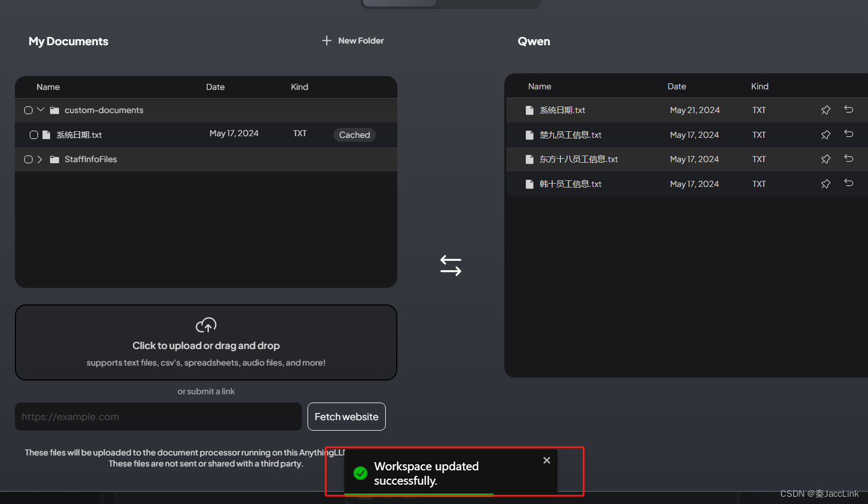
Task: Click the Name column header in Qwen panel
Action: 540,87
